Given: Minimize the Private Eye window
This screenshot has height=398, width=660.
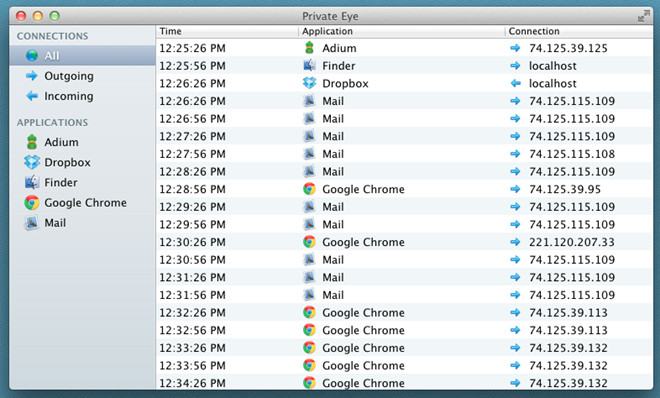Looking at the screenshot, I should tap(38, 16).
